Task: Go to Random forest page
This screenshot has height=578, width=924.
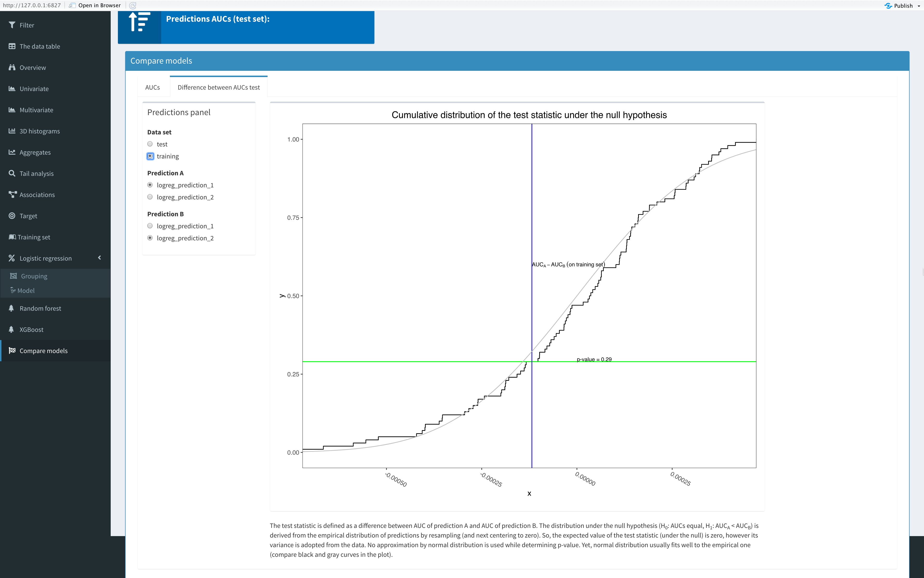Action: 55,309
